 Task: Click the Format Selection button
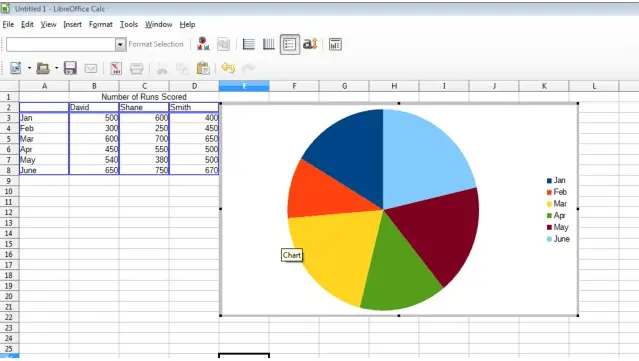[x=156, y=44]
